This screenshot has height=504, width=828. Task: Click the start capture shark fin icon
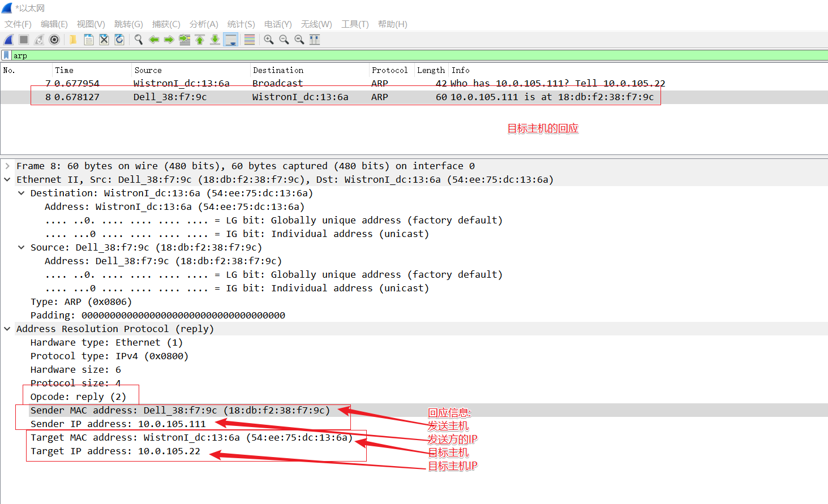8,40
